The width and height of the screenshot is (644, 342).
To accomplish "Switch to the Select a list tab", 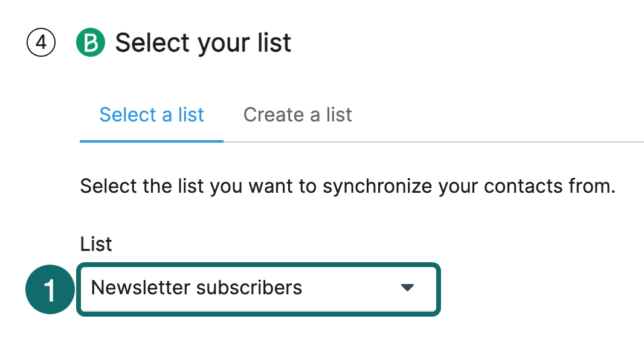I will (x=152, y=115).
